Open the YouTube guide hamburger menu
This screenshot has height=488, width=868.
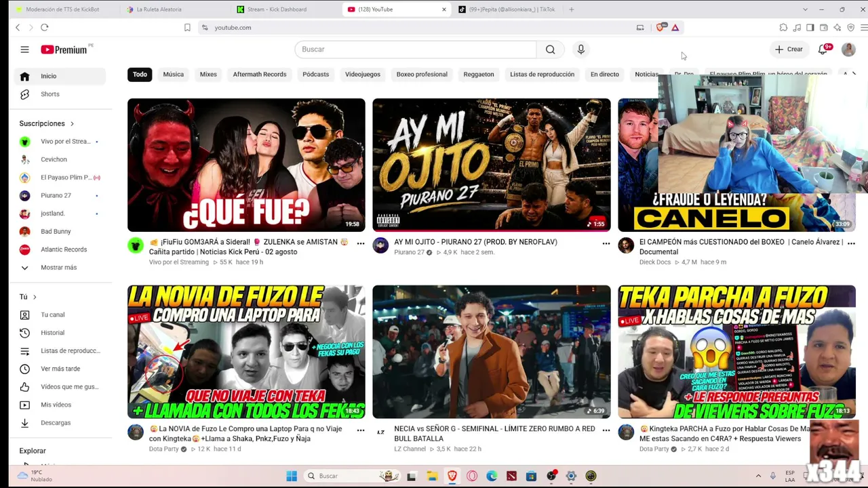point(24,49)
